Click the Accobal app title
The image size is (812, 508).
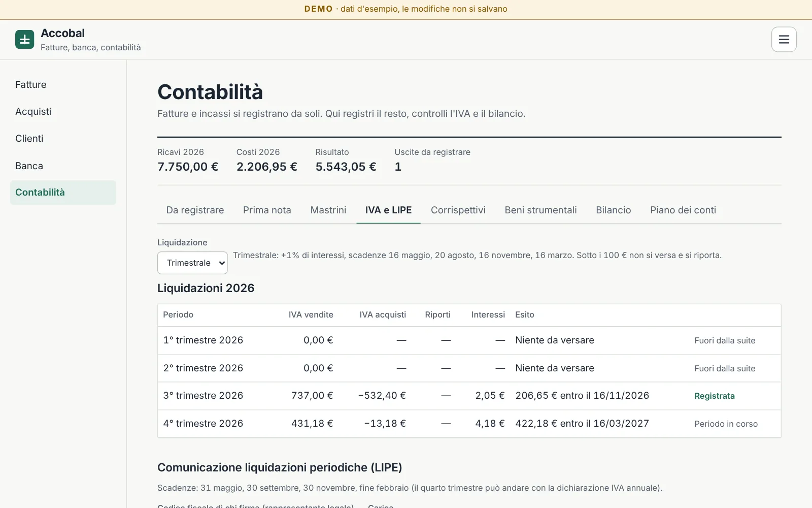[x=62, y=33]
